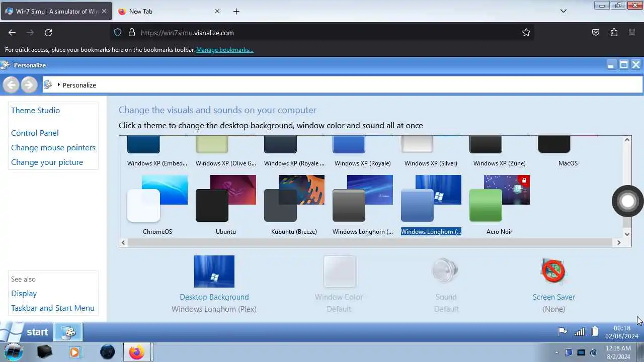Click Personalize window back arrow
This screenshot has width=644, height=362.
[x=11, y=85]
